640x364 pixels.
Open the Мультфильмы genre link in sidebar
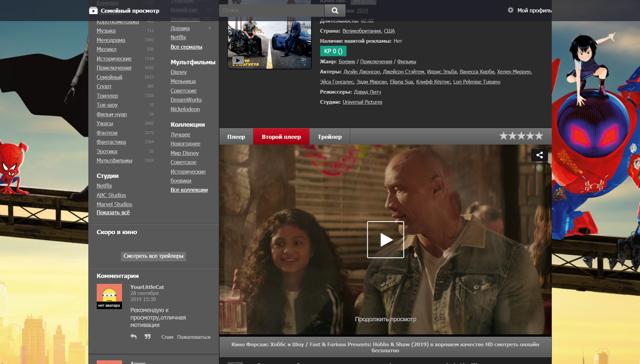click(x=114, y=160)
